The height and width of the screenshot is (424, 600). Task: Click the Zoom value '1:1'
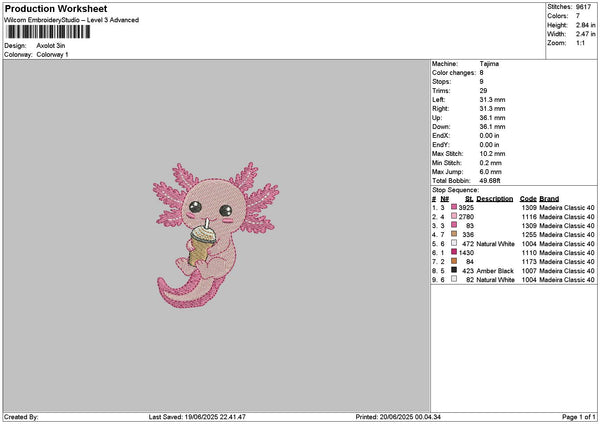tap(580, 43)
